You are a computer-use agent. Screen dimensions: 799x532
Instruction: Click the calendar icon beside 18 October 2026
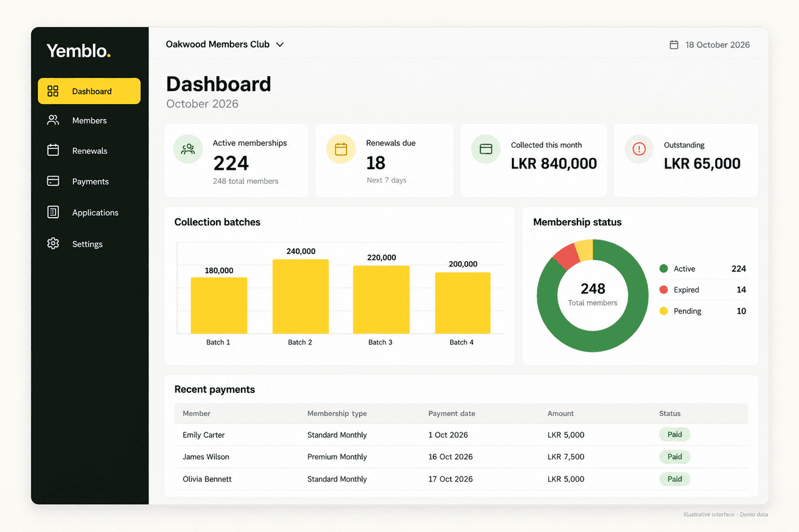click(x=674, y=45)
